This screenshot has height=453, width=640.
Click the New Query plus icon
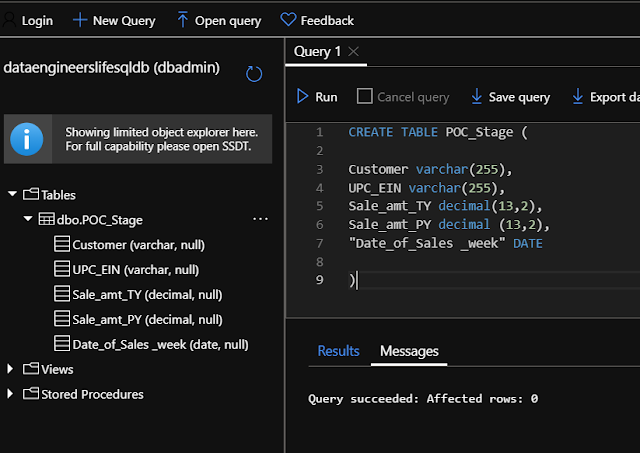point(80,20)
